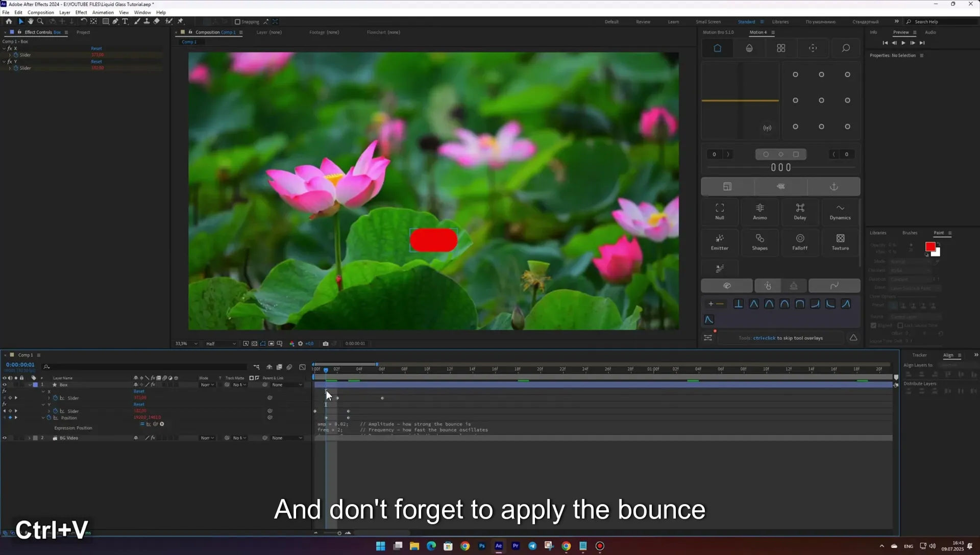Toggle the Y effect fx switch in Effect Controls
Viewport: 980px width, 555px height.
(9, 62)
